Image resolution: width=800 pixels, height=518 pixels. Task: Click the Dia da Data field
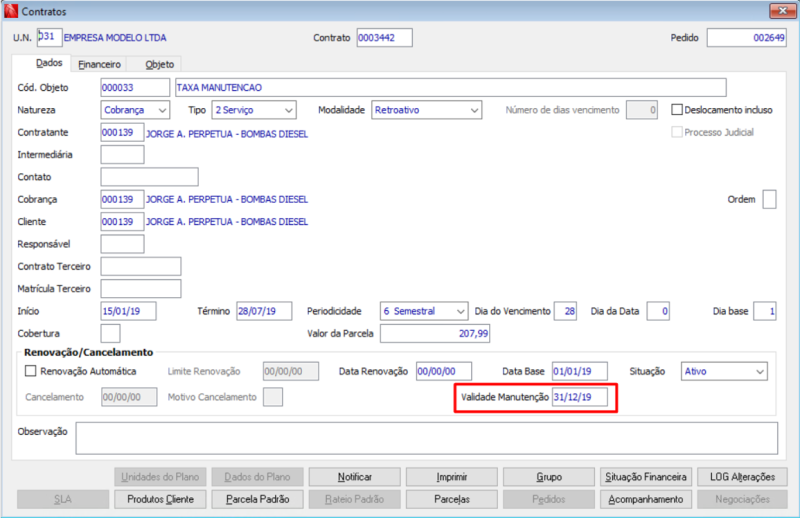tap(658, 311)
